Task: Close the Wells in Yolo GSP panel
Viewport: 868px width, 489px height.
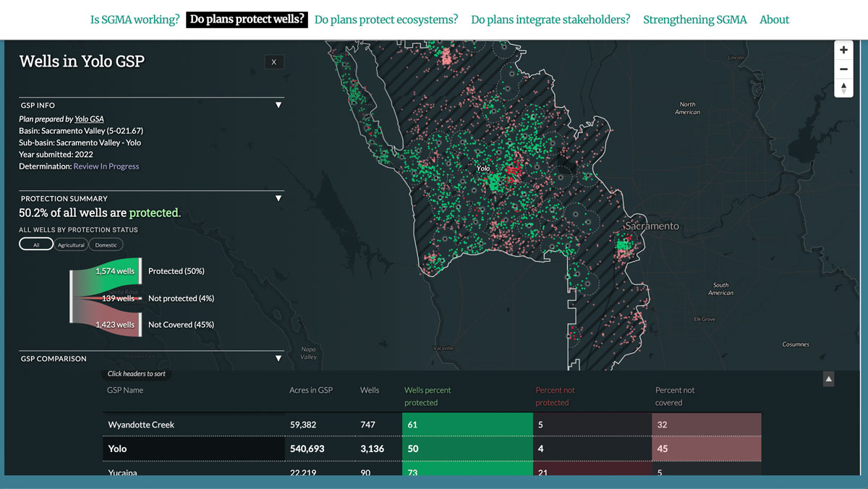Action: tap(274, 62)
